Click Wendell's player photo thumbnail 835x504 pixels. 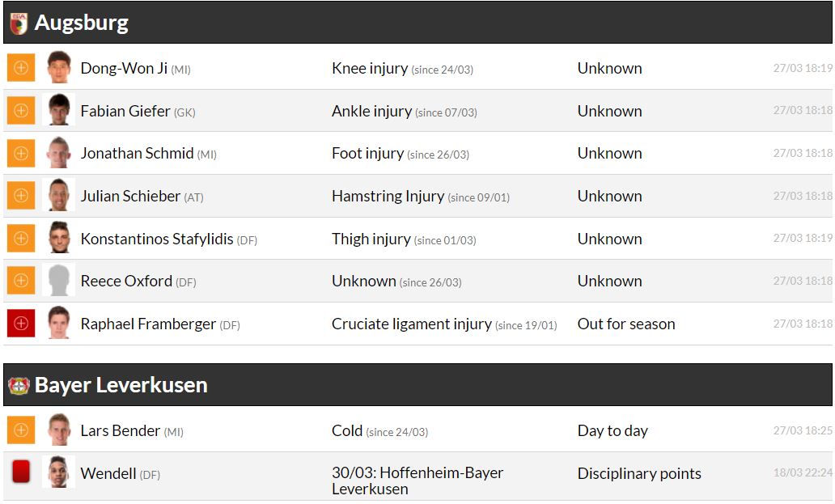click(x=58, y=472)
